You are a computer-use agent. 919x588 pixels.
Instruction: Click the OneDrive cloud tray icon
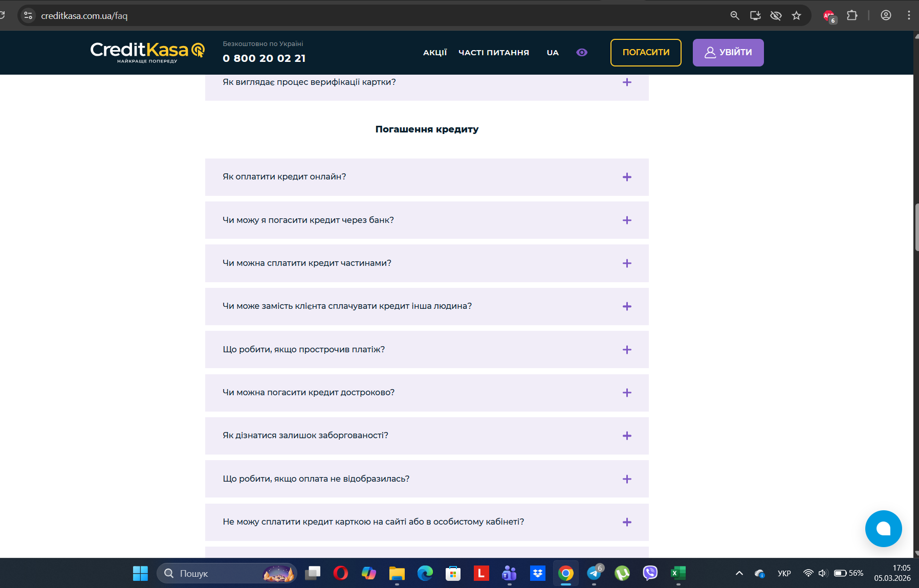[760, 573]
